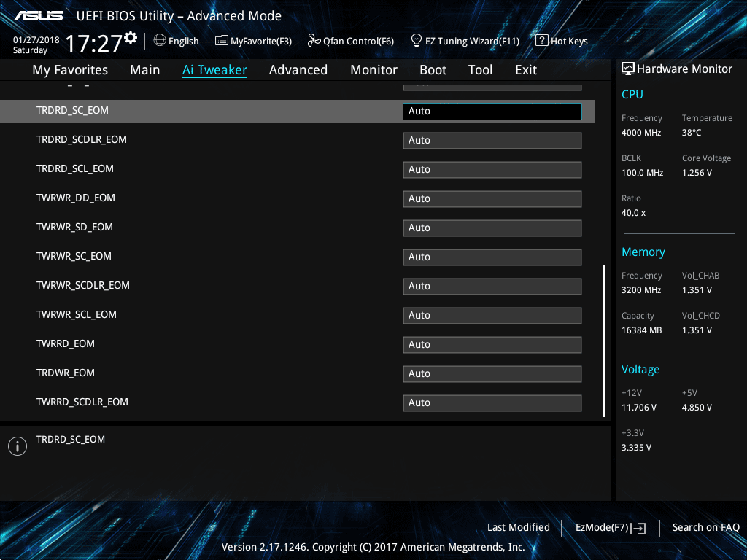Click the clock settings gear icon
Viewport: 747px width, 560px height.
tap(131, 38)
